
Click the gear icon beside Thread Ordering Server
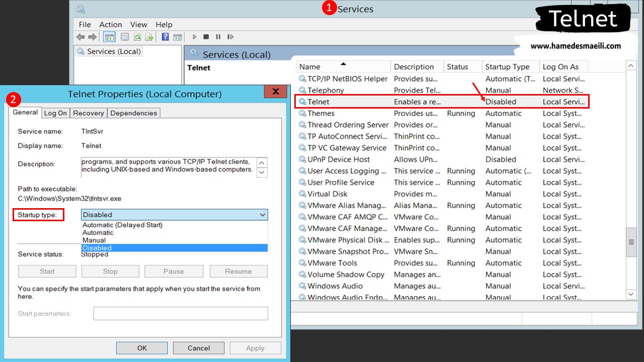click(302, 125)
